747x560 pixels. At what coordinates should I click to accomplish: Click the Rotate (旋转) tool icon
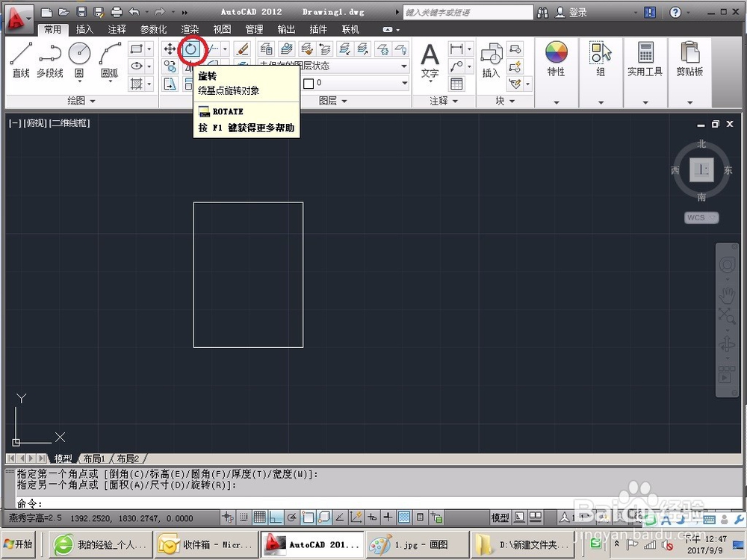(x=190, y=49)
